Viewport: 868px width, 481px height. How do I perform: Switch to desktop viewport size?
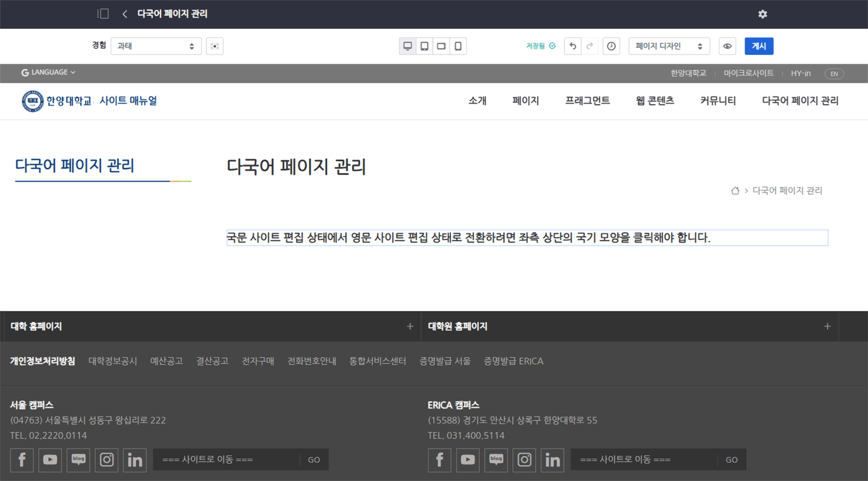click(x=407, y=46)
